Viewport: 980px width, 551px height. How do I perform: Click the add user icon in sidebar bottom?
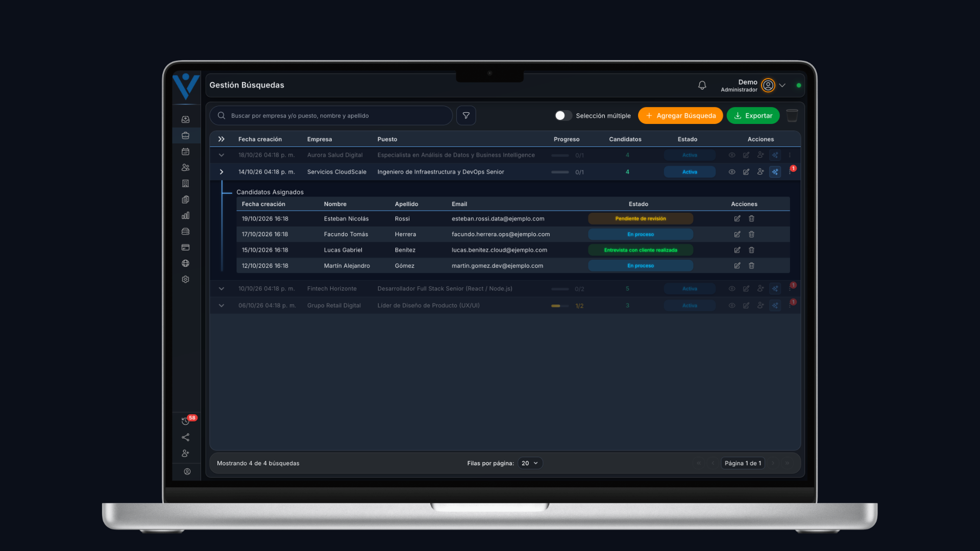pyautogui.click(x=185, y=453)
